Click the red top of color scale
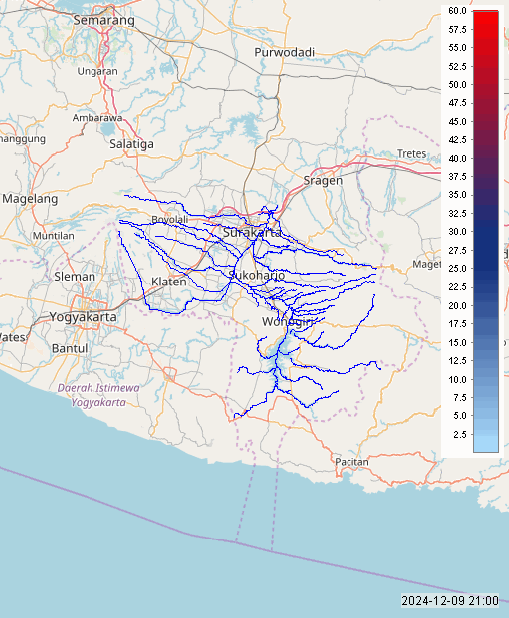Viewport: 509px width, 618px height. (486, 17)
